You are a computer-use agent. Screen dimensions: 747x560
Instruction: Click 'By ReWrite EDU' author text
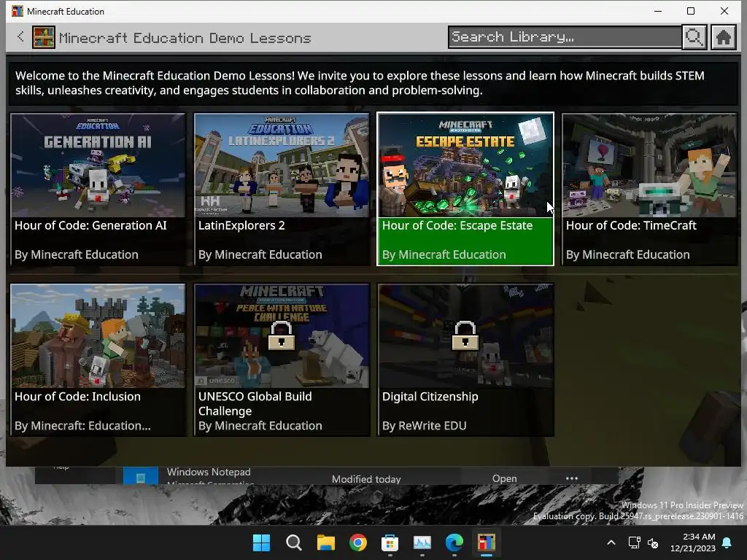click(x=424, y=426)
